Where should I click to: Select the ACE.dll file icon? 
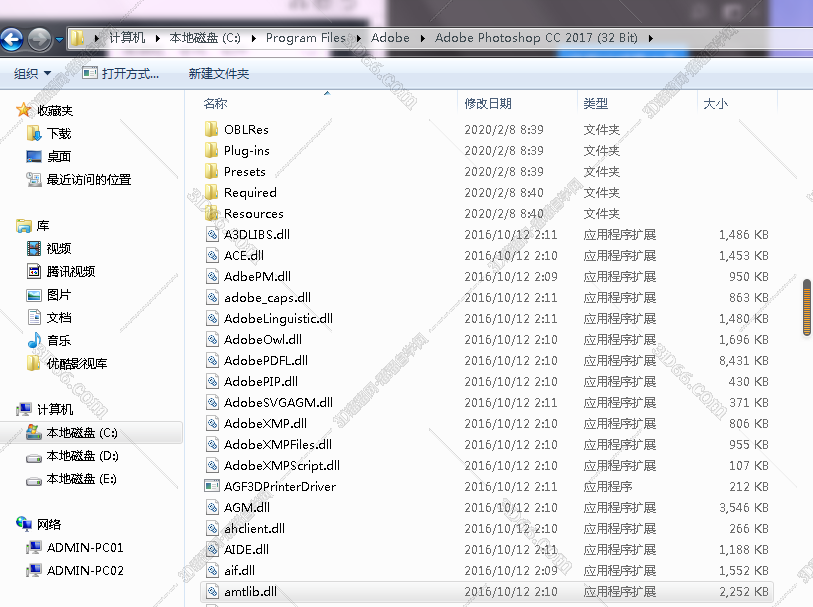click(212, 255)
